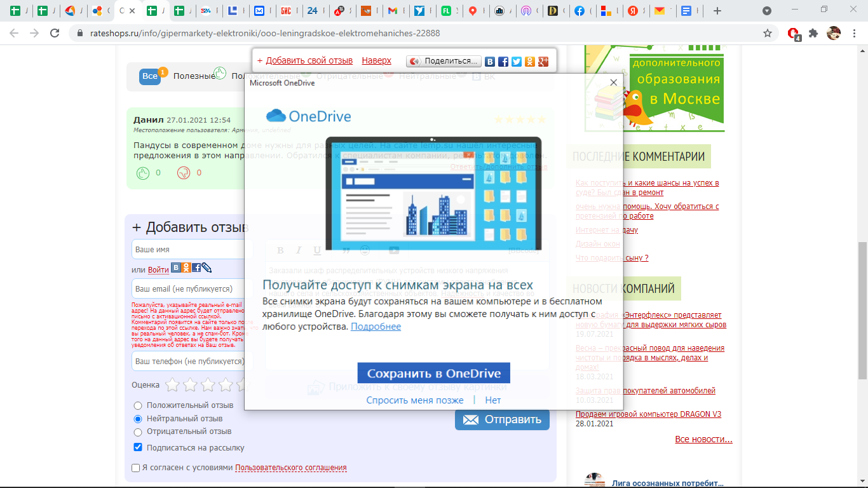
Task: Log in with the Odnoklassniki icon
Action: [x=186, y=268]
